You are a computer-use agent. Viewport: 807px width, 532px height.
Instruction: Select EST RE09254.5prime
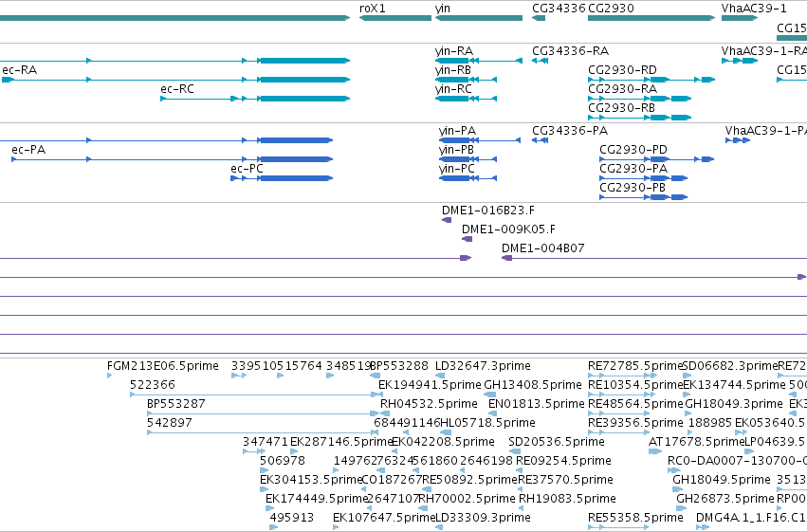coord(563,461)
